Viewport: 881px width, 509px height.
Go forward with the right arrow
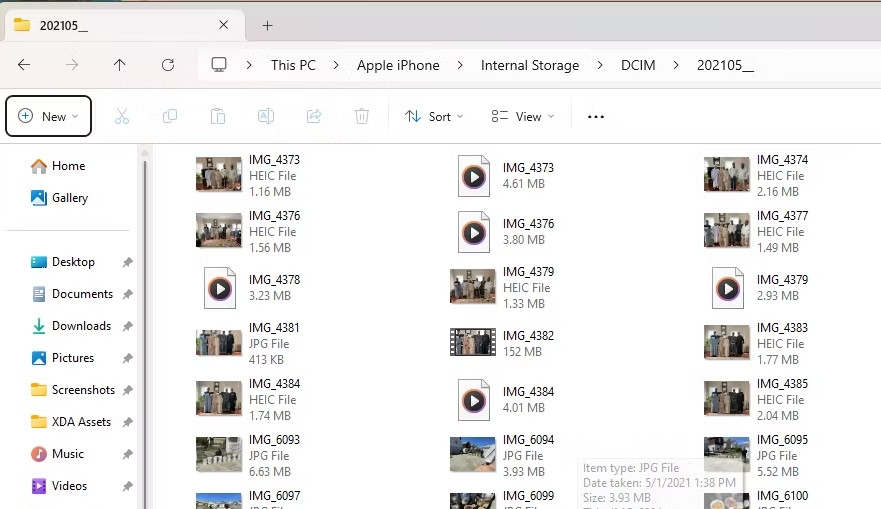point(72,65)
